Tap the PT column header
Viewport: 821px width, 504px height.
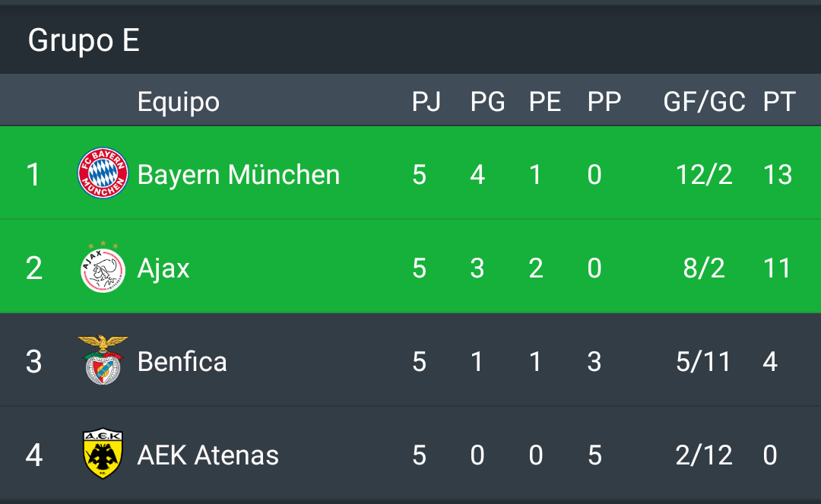[x=778, y=102]
